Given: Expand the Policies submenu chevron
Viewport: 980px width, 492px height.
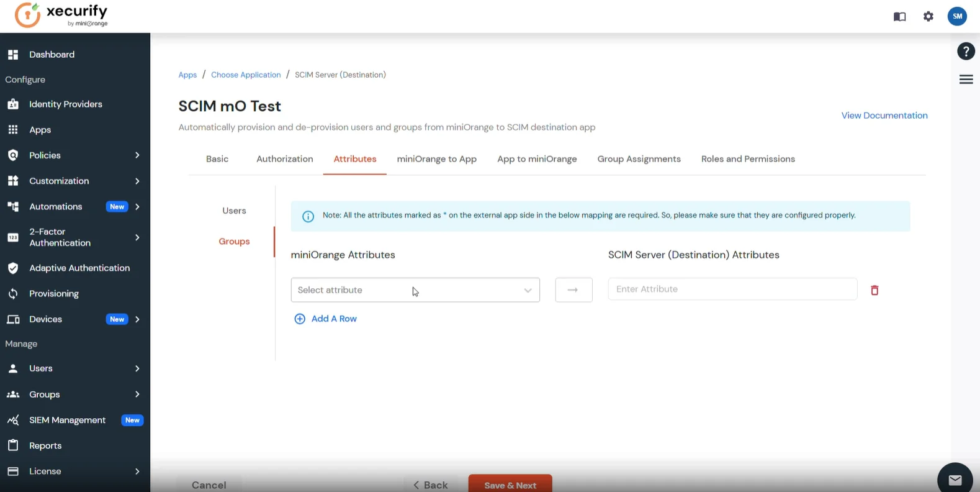Looking at the screenshot, I should pyautogui.click(x=137, y=155).
